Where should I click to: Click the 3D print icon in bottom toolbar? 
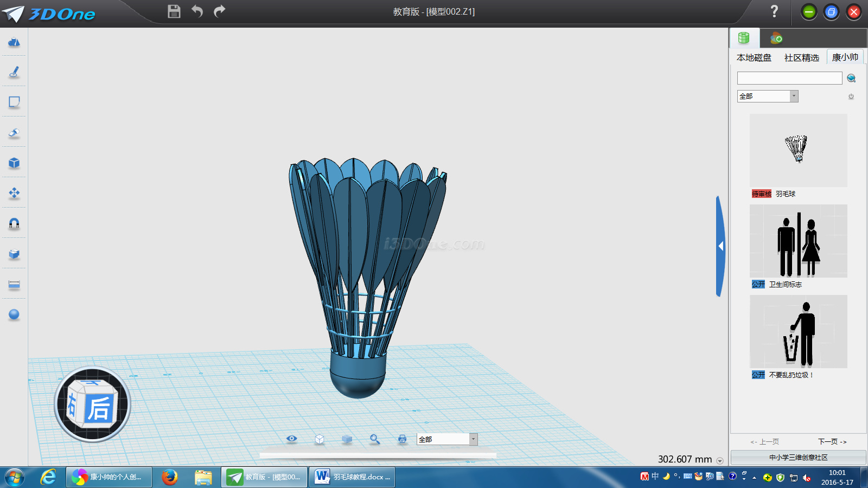point(402,439)
